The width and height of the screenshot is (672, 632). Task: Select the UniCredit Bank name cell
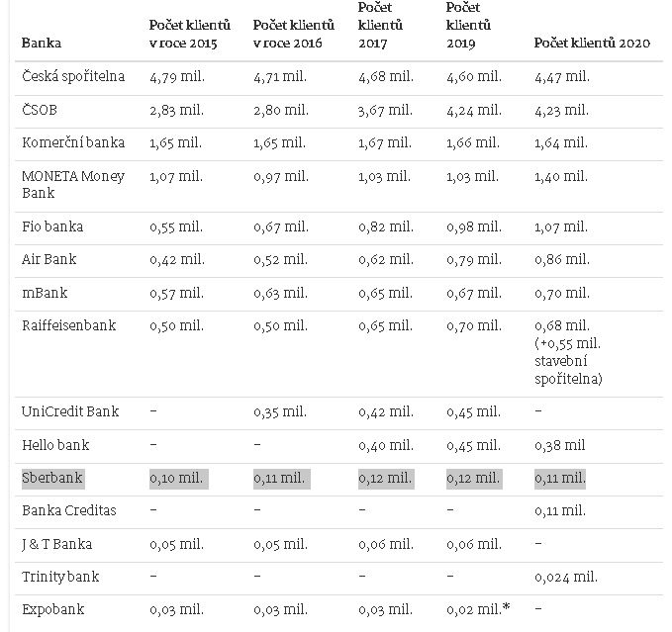point(70,411)
